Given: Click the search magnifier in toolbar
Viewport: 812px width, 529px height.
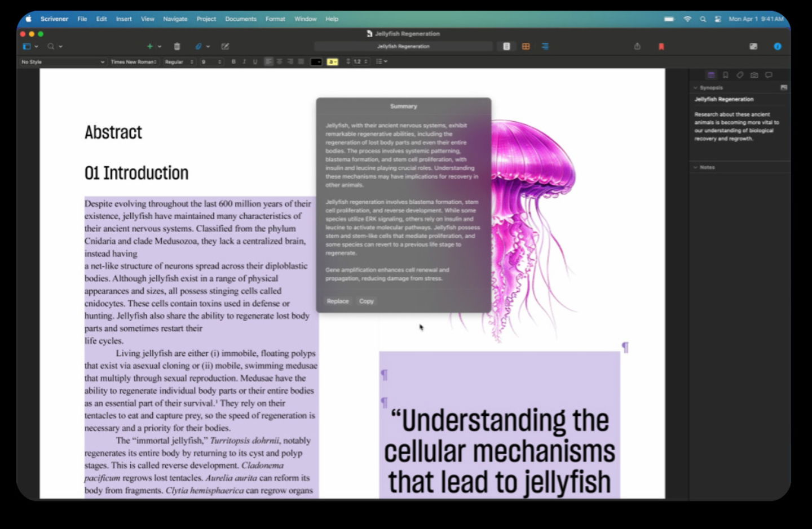Looking at the screenshot, I should (x=51, y=46).
